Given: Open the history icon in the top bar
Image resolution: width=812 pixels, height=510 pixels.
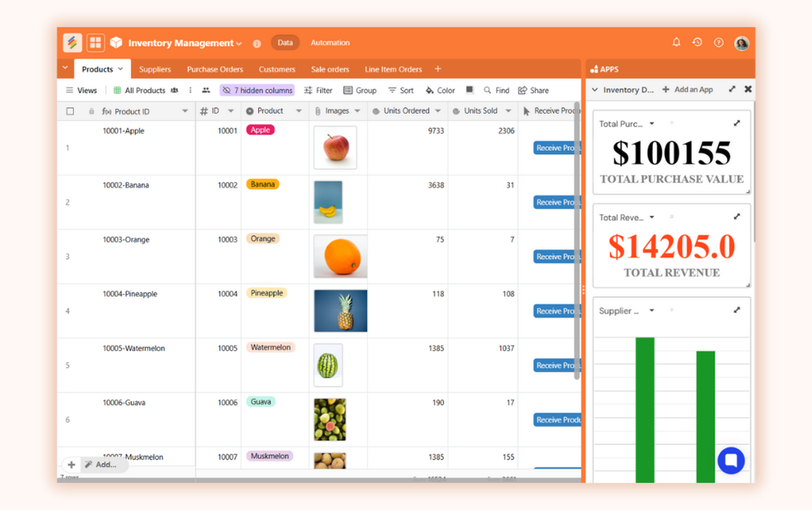Looking at the screenshot, I should click(x=697, y=42).
